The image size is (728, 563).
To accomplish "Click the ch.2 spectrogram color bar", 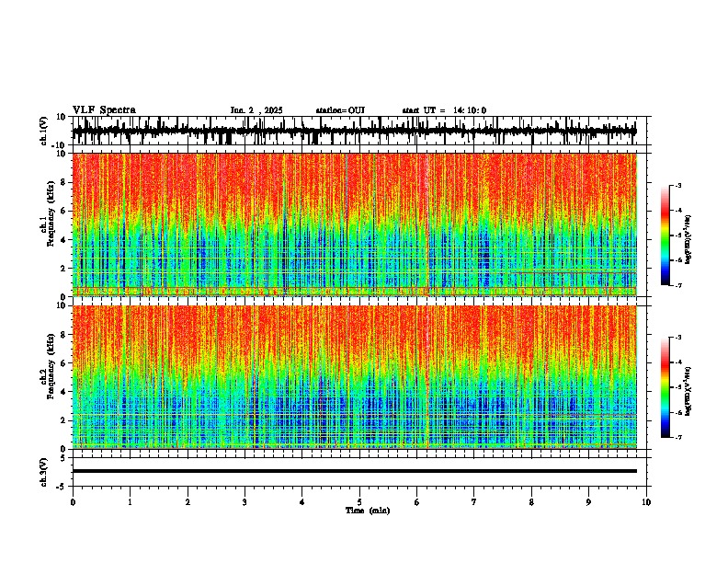I will point(665,387).
